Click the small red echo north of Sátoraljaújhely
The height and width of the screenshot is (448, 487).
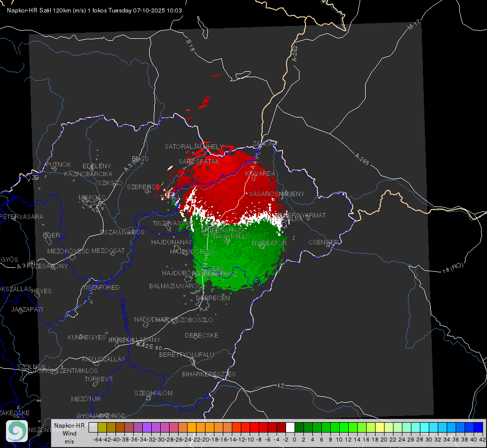[204, 102]
